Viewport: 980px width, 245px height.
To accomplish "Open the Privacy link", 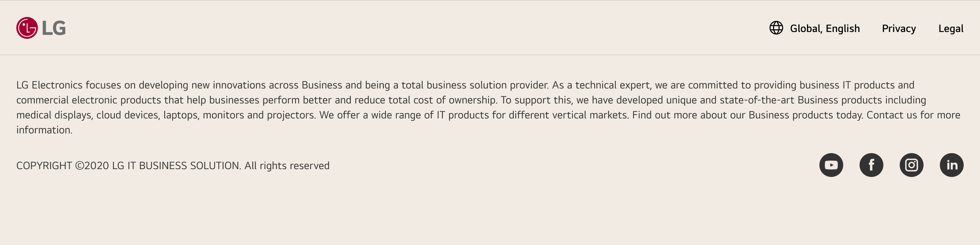I will coord(899,29).
